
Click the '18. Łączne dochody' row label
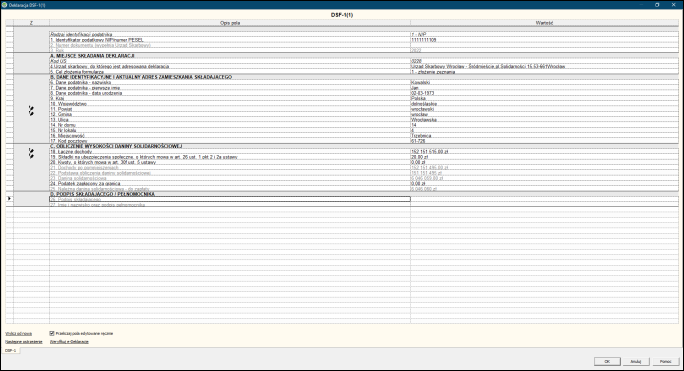click(71, 151)
